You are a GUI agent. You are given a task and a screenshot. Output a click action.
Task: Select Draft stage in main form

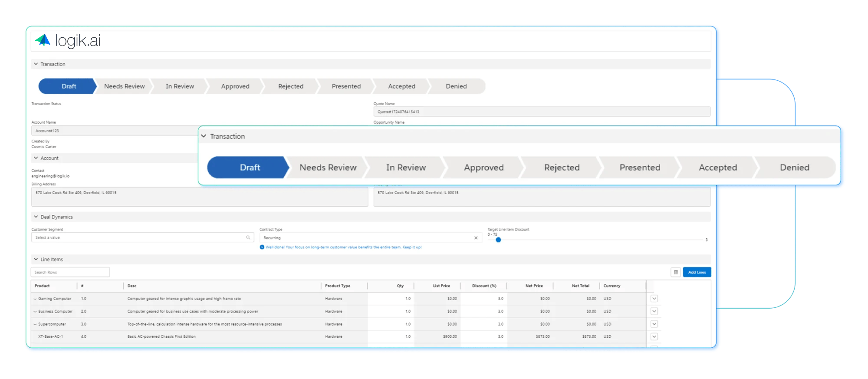click(x=68, y=86)
